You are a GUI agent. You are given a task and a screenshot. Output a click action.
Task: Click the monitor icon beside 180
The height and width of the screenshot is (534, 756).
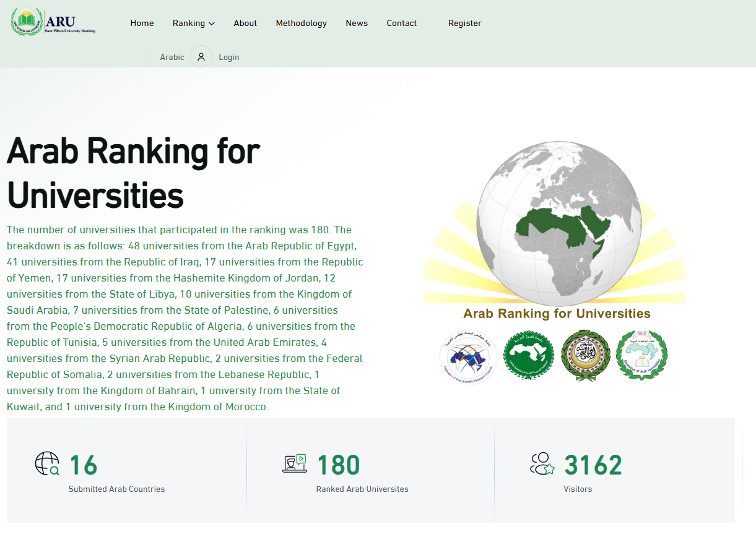(295, 463)
